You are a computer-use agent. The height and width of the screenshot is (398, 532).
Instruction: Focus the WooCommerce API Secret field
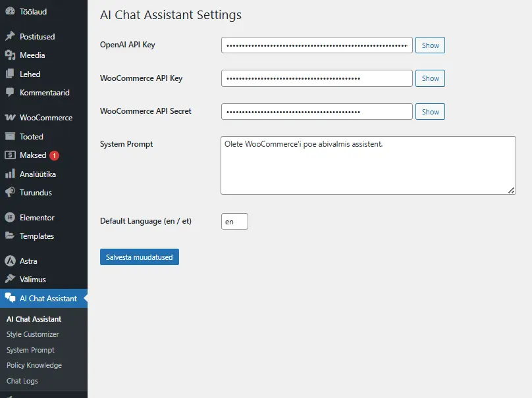(317, 112)
